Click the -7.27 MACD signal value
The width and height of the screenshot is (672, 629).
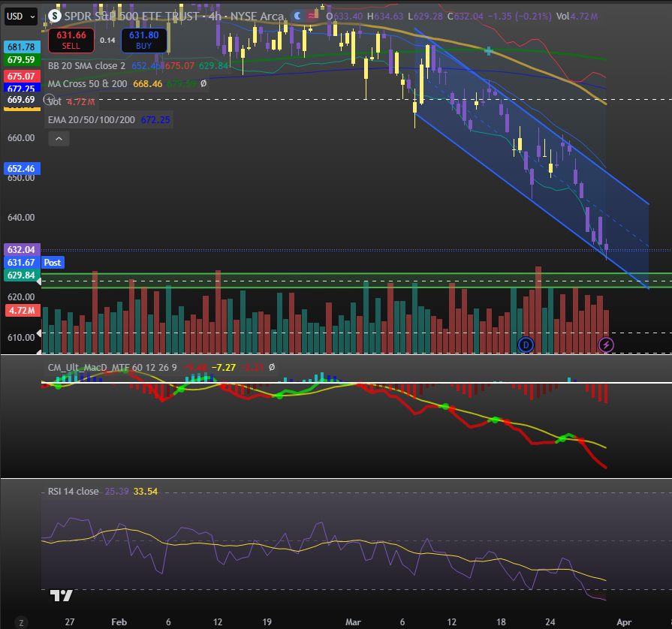click(x=223, y=368)
